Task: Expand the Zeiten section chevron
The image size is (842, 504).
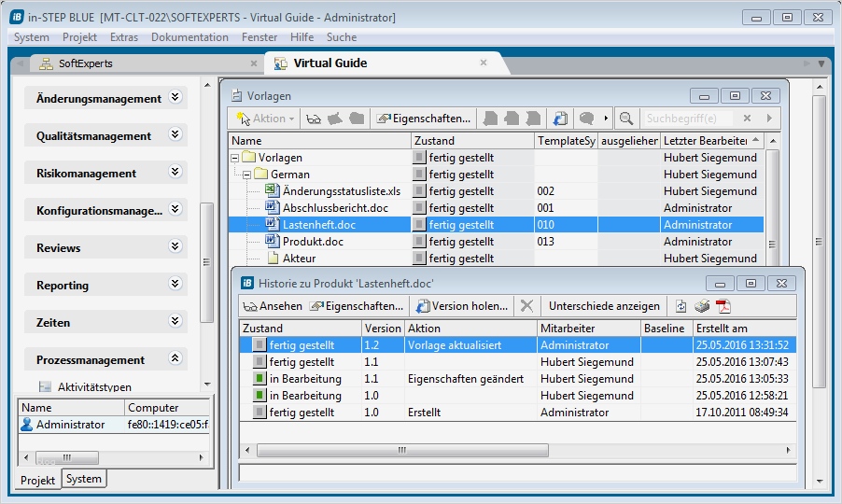Action: (x=175, y=321)
